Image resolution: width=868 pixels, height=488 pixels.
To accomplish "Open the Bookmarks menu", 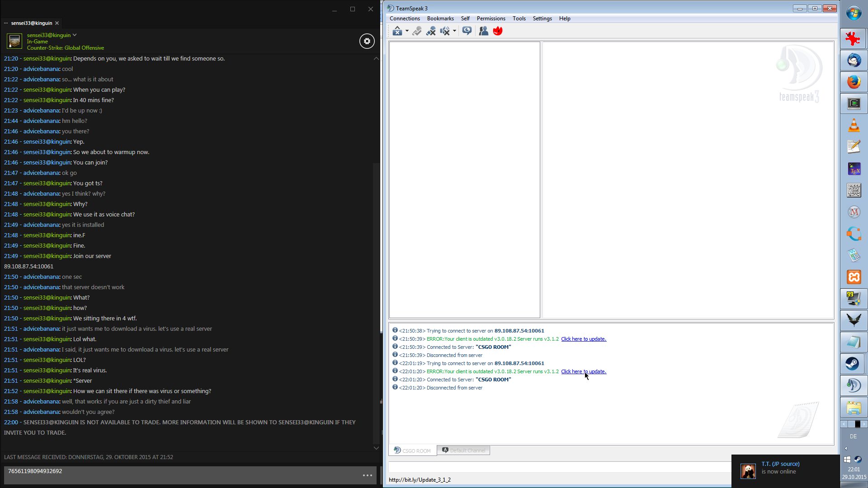I will (440, 19).
